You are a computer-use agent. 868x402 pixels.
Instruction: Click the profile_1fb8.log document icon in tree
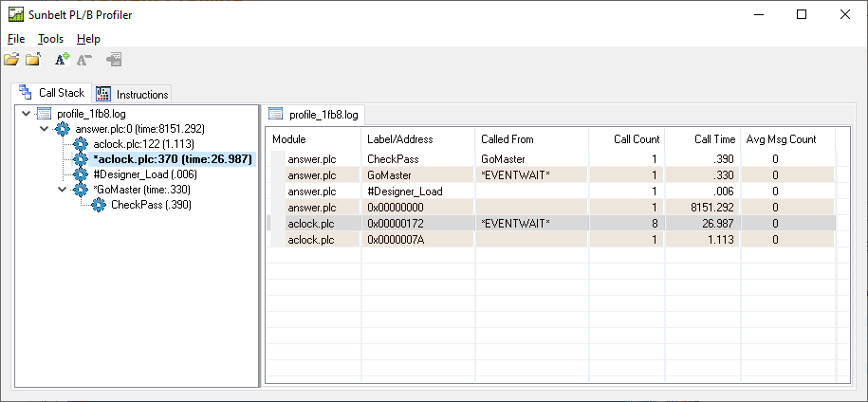tap(44, 114)
